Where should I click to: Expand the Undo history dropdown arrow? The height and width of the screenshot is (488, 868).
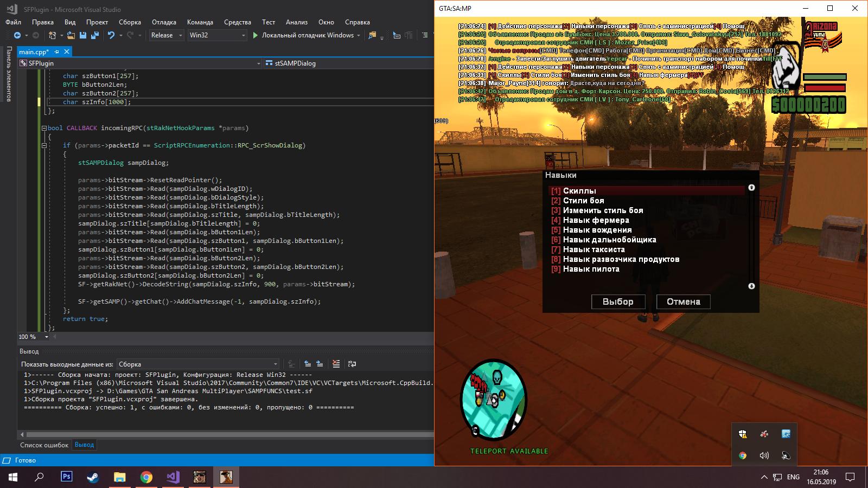(x=120, y=35)
